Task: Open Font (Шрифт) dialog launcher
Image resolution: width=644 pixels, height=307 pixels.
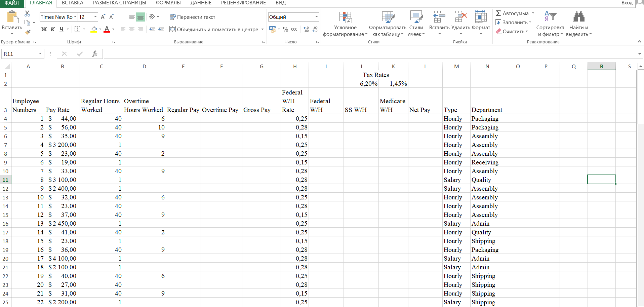Action: pos(114,42)
